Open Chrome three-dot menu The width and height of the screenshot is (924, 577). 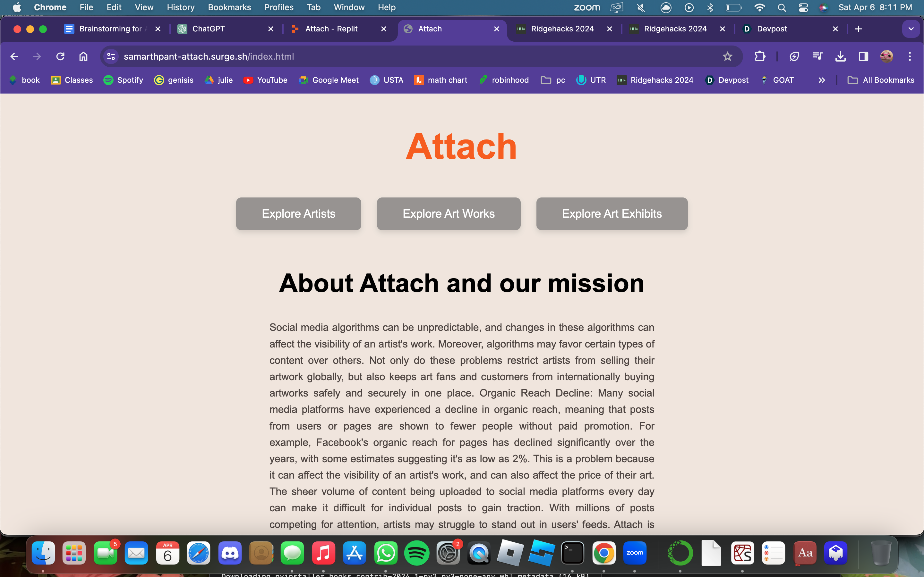tap(910, 56)
